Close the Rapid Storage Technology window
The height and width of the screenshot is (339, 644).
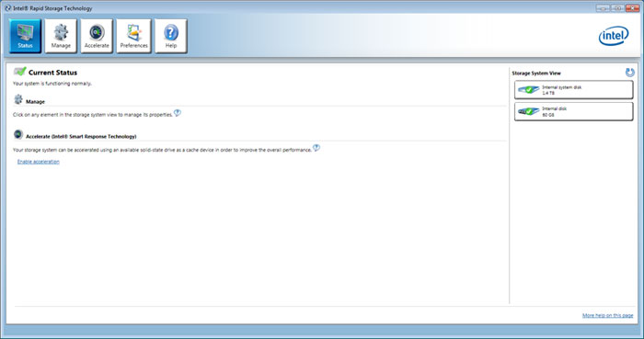pos(633,7)
